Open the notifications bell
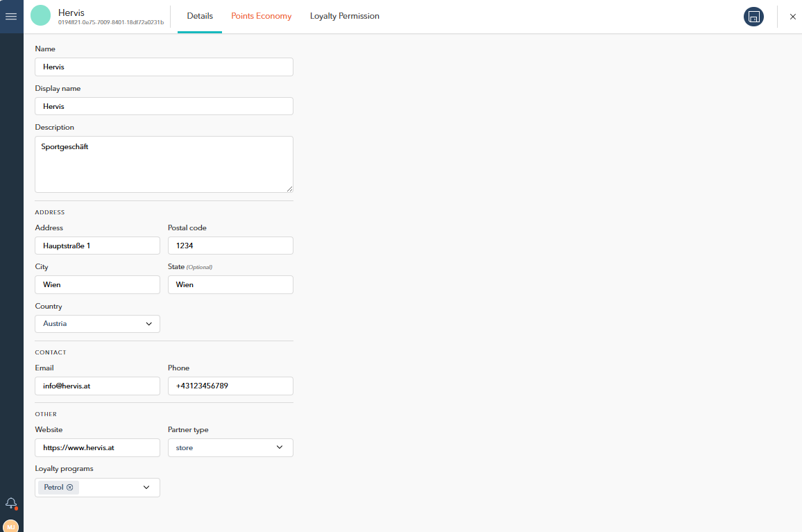This screenshot has width=802, height=532. 11,504
